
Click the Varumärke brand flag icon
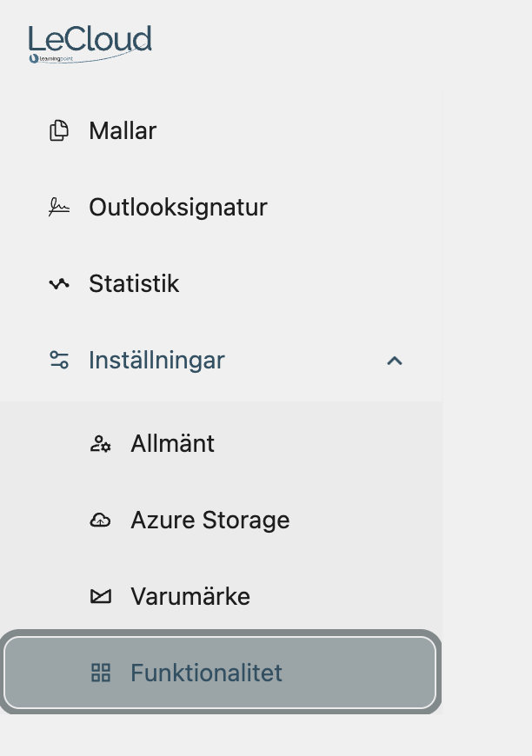[x=101, y=596]
